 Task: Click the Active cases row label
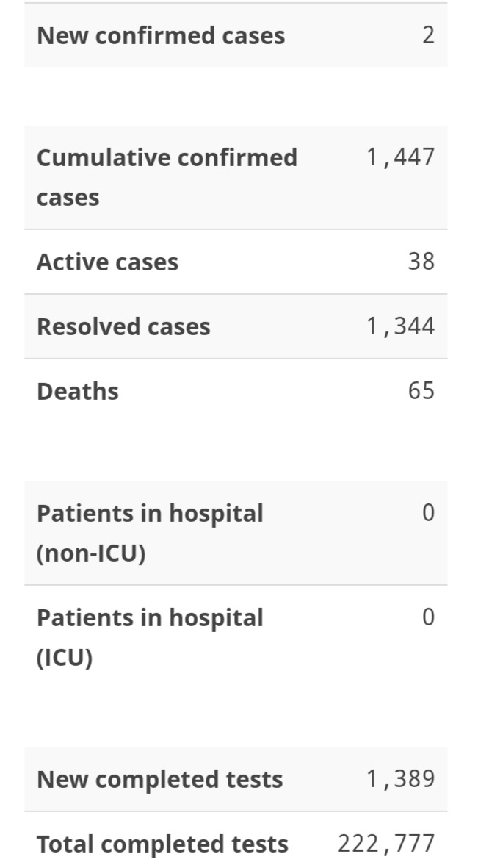(108, 262)
